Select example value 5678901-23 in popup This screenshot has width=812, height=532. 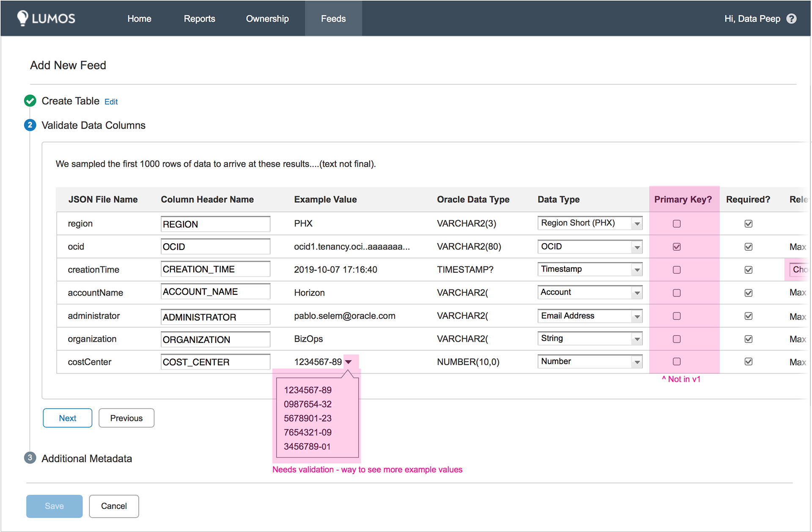308,418
